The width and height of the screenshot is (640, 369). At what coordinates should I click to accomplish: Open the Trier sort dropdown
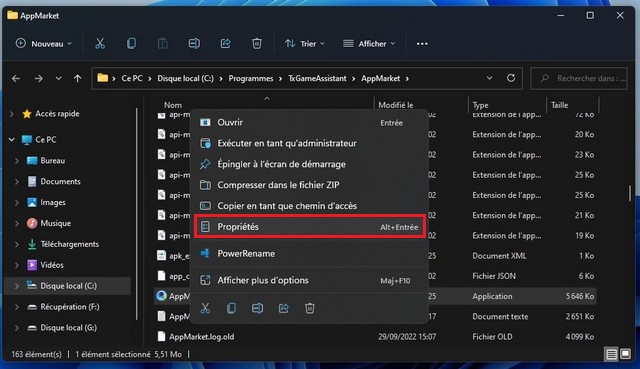pos(305,44)
